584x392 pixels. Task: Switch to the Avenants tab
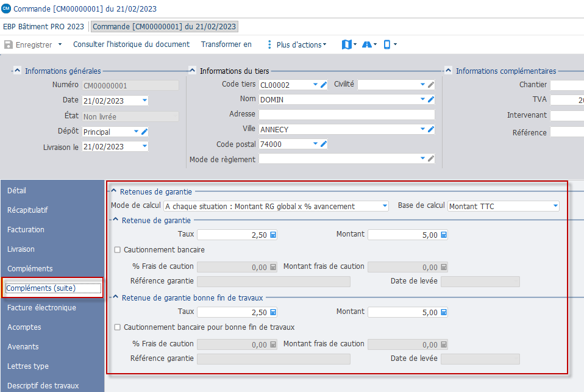pyautogui.click(x=52, y=346)
